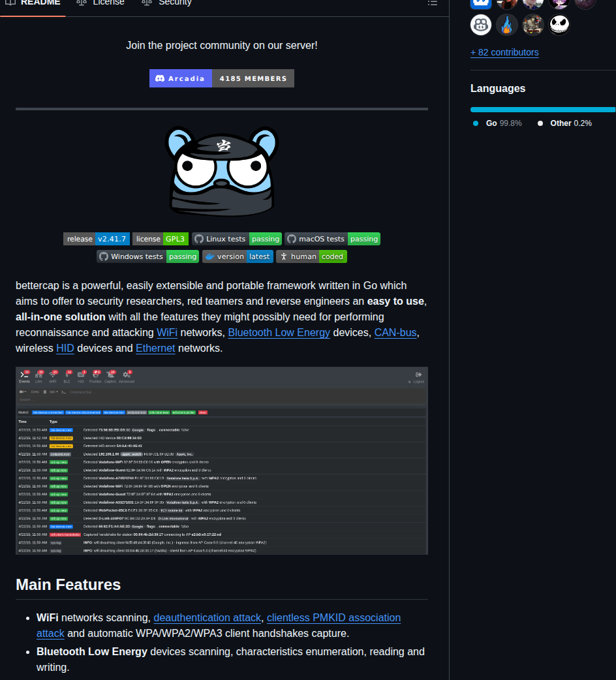Open the human coded badge

311,256
